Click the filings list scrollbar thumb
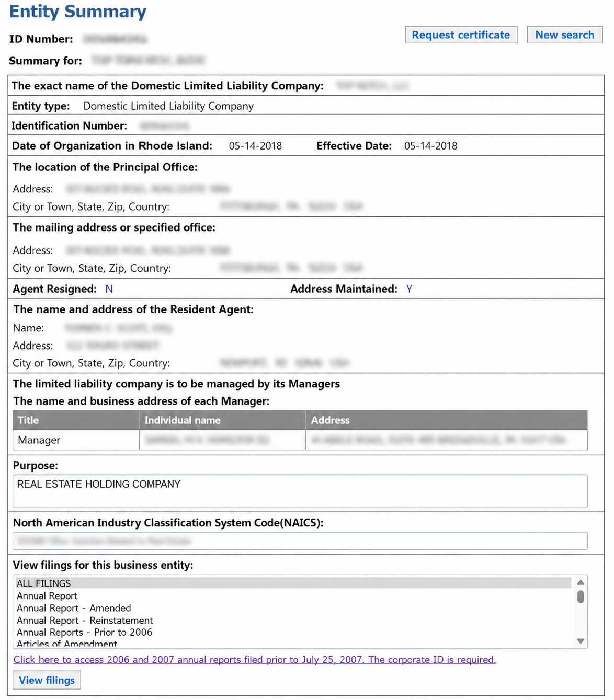Viewport: 614px width, 700px height. pos(581,597)
